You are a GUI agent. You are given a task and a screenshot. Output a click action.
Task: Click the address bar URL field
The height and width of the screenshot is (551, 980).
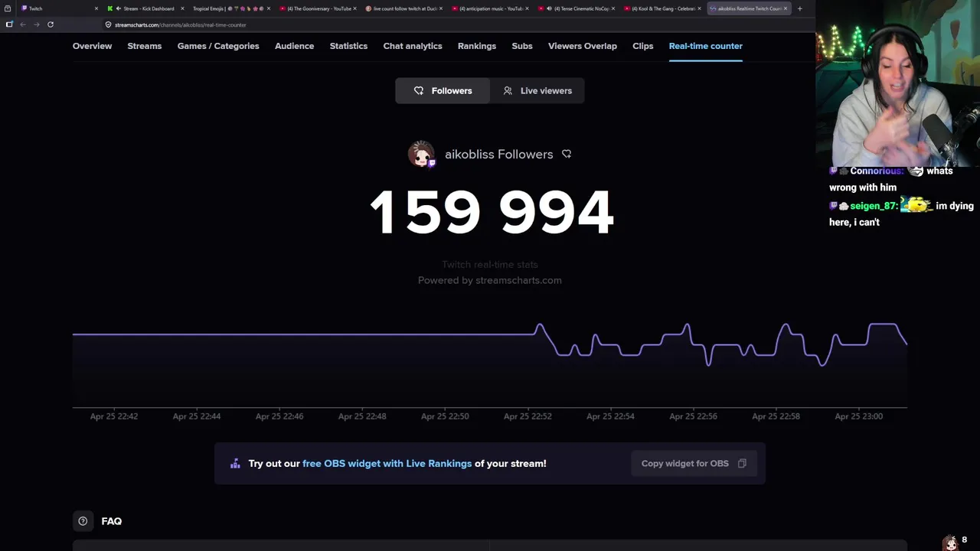[x=459, y=24]
